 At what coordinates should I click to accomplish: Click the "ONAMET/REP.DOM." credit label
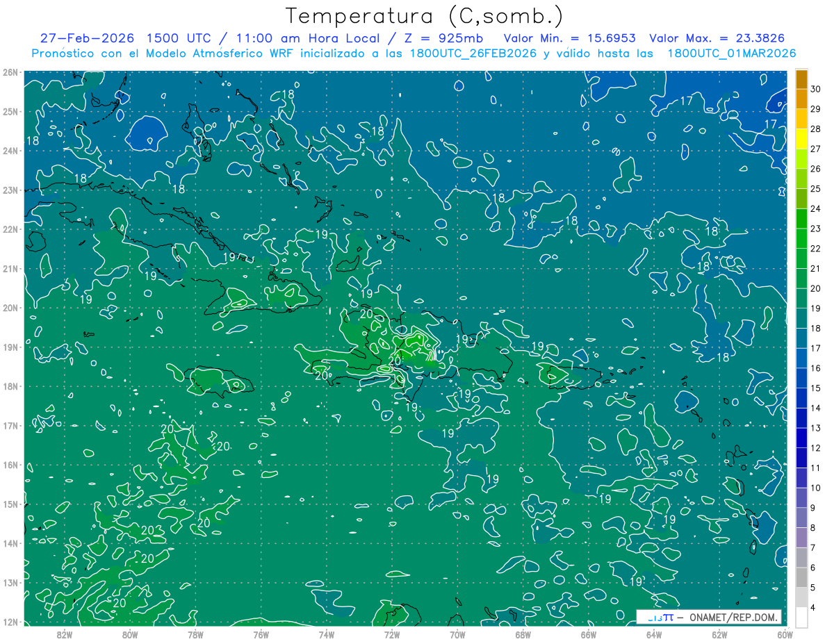point(733,617)
